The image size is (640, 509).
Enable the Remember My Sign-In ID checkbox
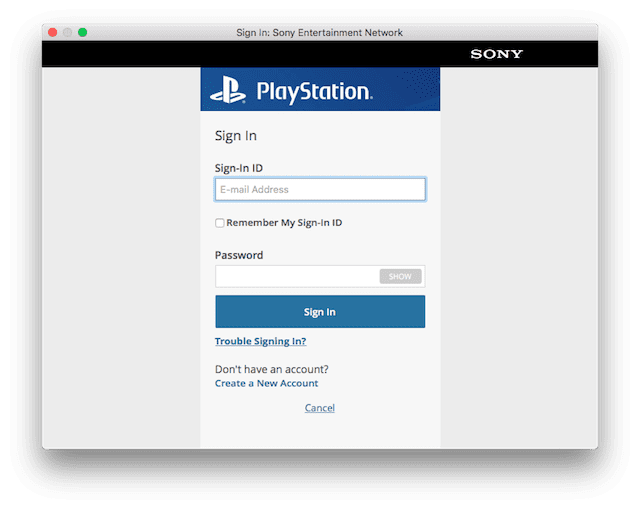tap(220, 223)
